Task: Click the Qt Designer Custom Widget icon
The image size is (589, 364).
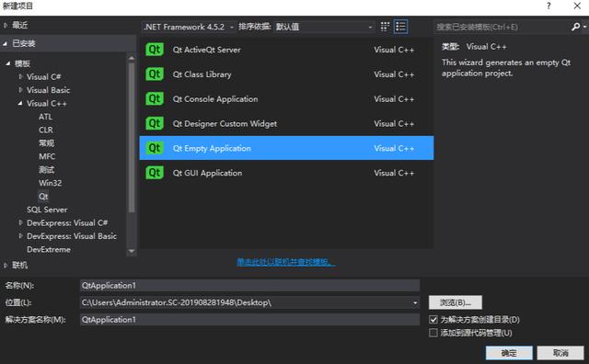Action: (155, 123)
